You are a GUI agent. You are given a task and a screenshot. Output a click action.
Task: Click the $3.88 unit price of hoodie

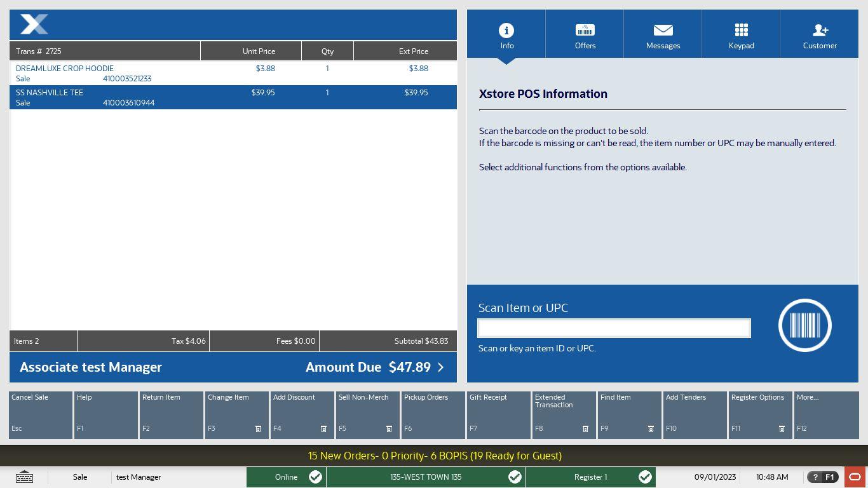point(266,69)
